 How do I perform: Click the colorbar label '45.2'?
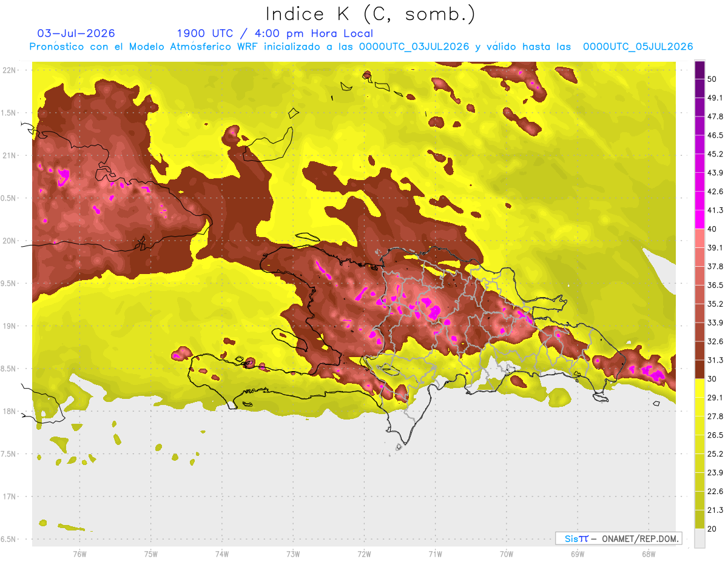pyautogui.click(x=715, y=155)
